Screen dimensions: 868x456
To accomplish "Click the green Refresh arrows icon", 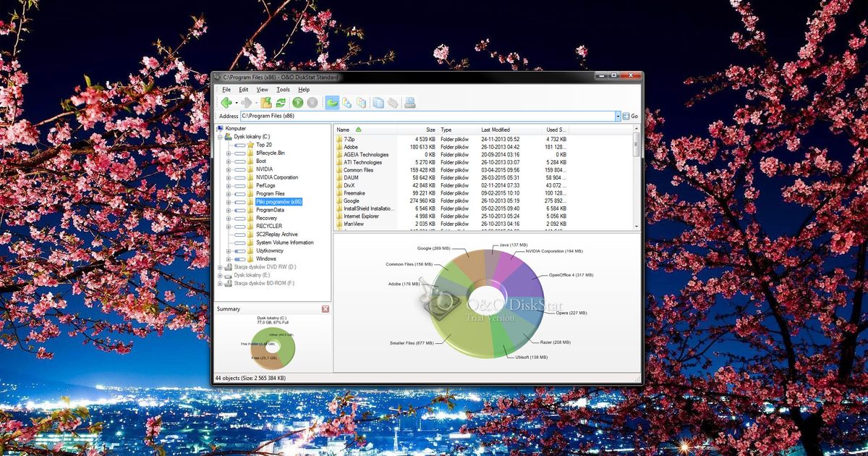I will pos(280,103).
